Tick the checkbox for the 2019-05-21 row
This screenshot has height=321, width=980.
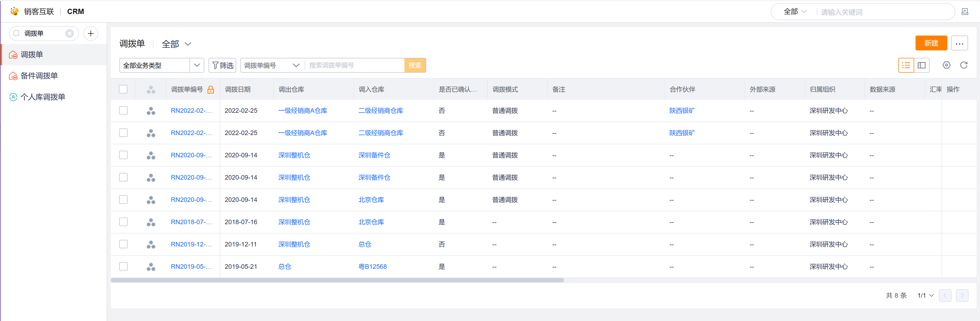click(x=123, y=267)
